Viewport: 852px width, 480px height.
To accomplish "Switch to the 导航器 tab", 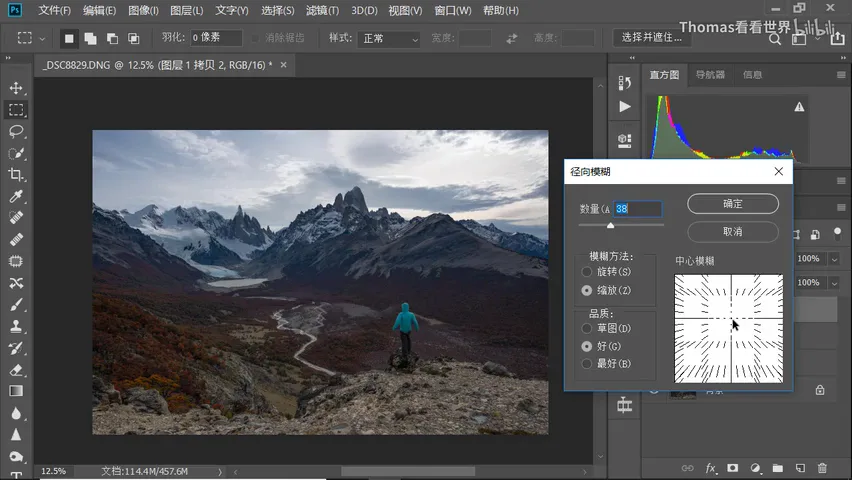I will [x=710, y=75].
